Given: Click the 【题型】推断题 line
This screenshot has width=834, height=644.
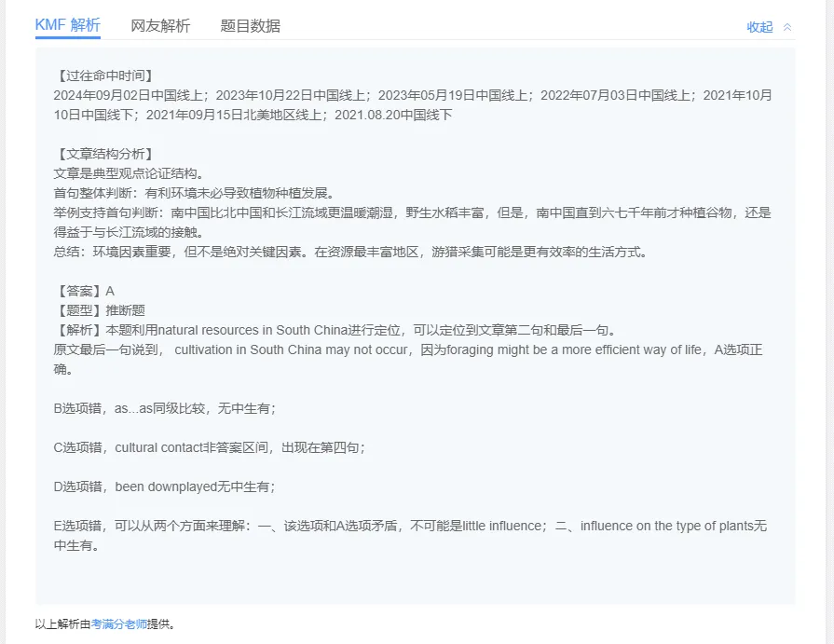Looking at the screenshot, I should 99,310.
